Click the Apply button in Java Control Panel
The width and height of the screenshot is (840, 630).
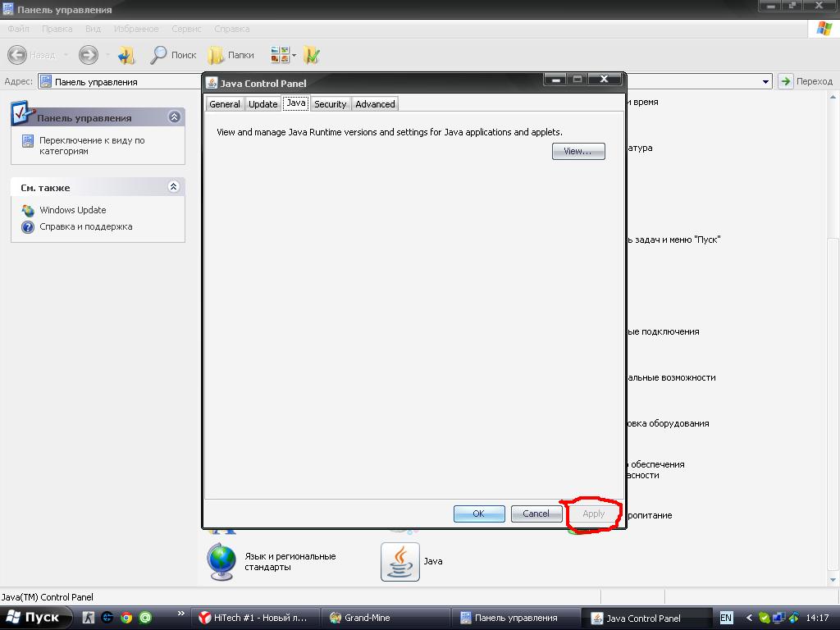[x=594, y=514]
